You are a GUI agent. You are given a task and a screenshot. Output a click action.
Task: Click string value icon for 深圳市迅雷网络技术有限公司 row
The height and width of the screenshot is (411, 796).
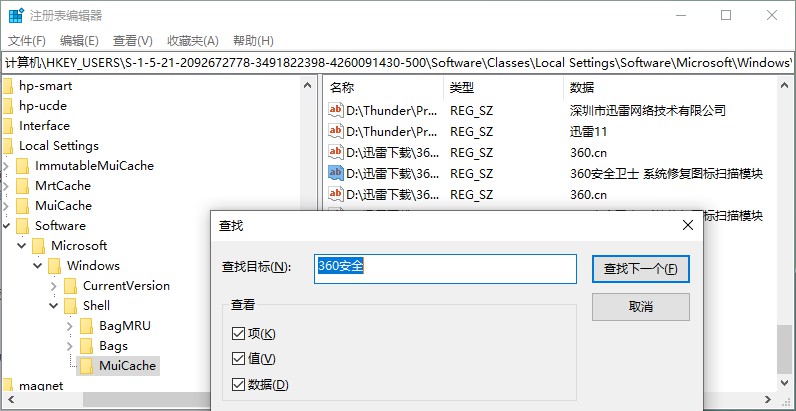tap(335, 110)
